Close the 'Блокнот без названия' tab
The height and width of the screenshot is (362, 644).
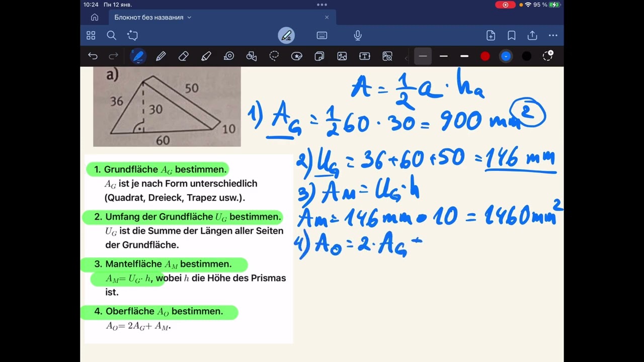pyautogui.click(x=327, y=17)
